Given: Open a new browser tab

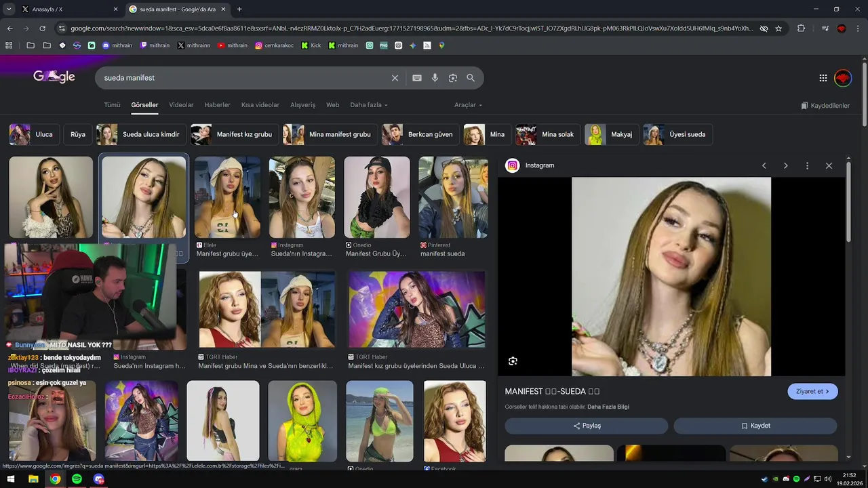Looking at the screenshot, I should click(239, 9).
